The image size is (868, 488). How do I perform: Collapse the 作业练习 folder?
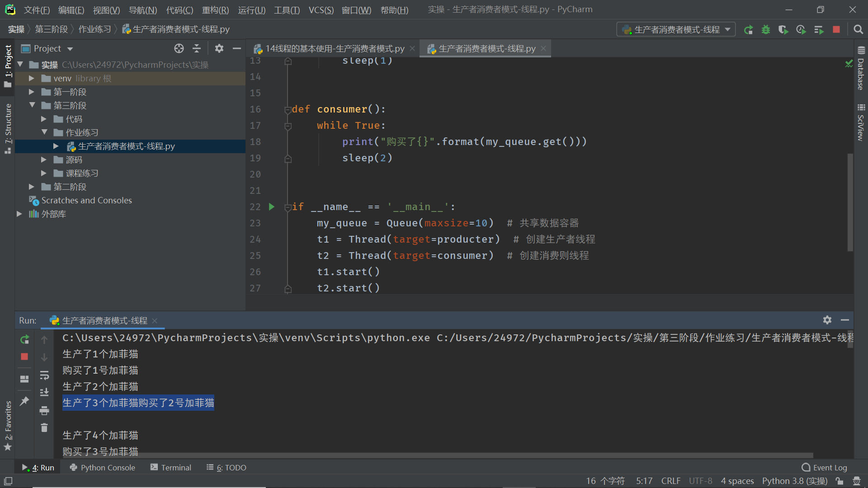[x=44, y=132]
